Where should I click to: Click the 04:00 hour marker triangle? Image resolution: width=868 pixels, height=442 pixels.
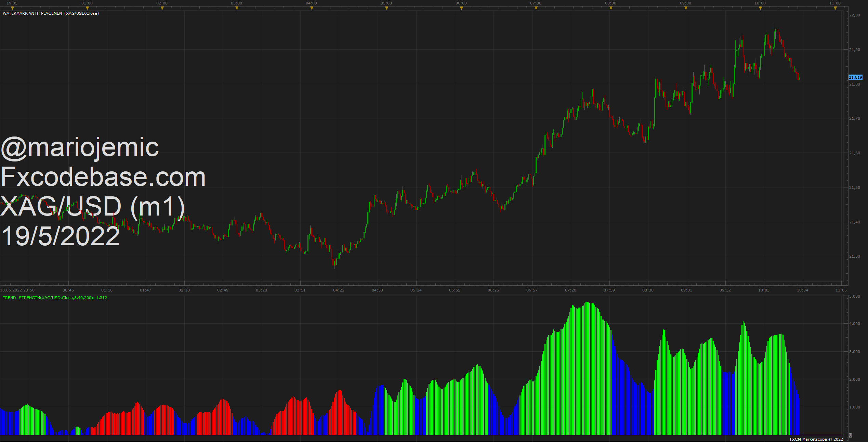[312, 8]
